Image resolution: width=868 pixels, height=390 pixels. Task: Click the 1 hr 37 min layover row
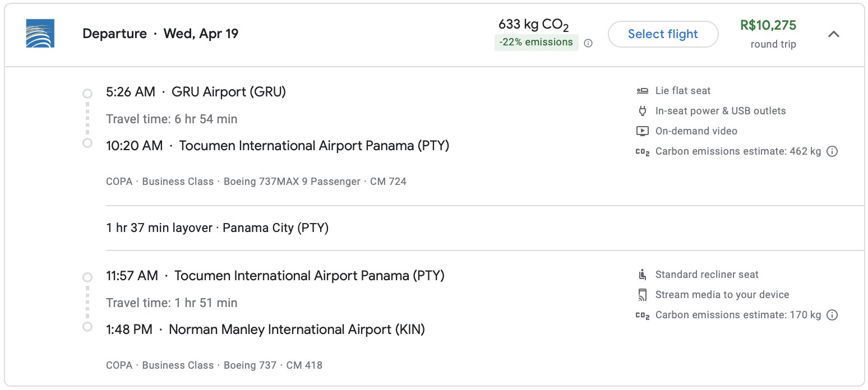coord(485,228)
